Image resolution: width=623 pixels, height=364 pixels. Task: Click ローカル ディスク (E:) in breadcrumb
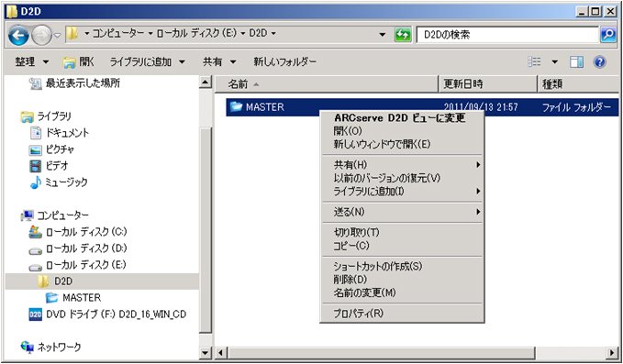pyautogui.click(x=196, y=33)
